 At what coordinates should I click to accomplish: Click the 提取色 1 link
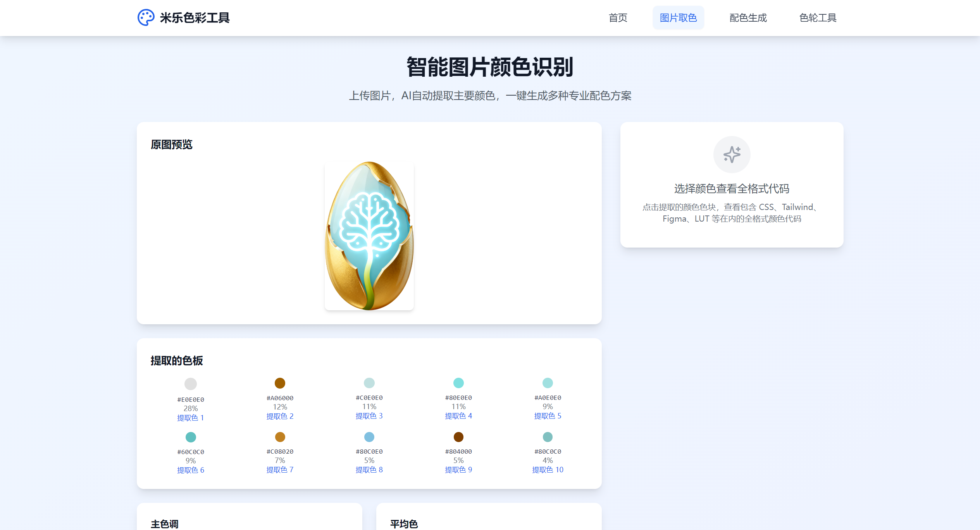[190, 418]
